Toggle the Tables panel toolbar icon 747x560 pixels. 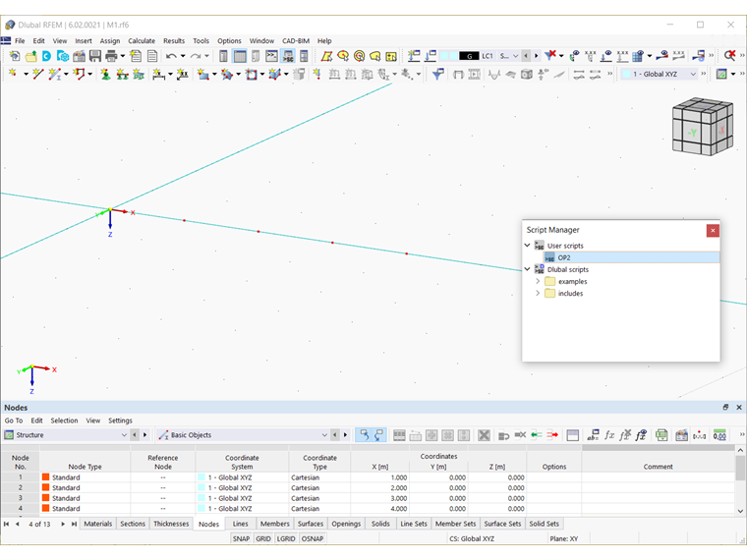click(240, 56)
